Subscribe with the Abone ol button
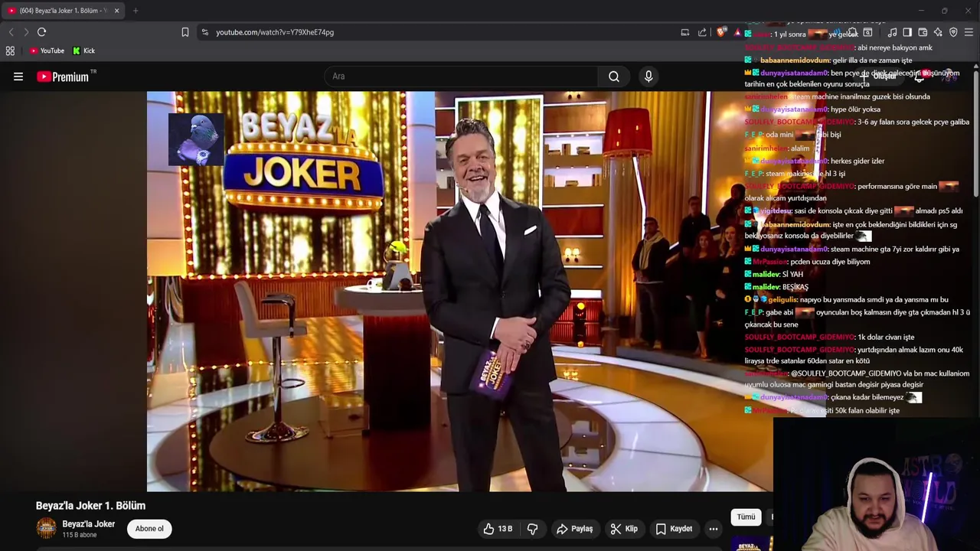980x551 pixels. [x=149, y=529]
